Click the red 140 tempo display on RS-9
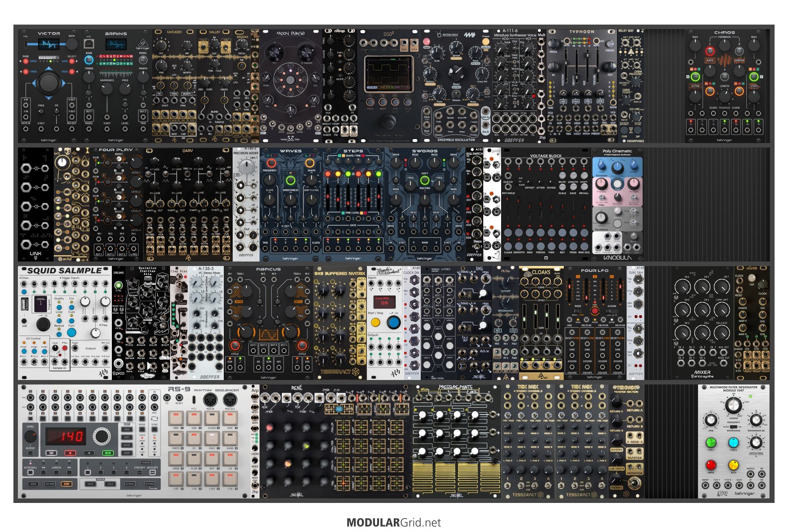 click(x=66, y=436)
